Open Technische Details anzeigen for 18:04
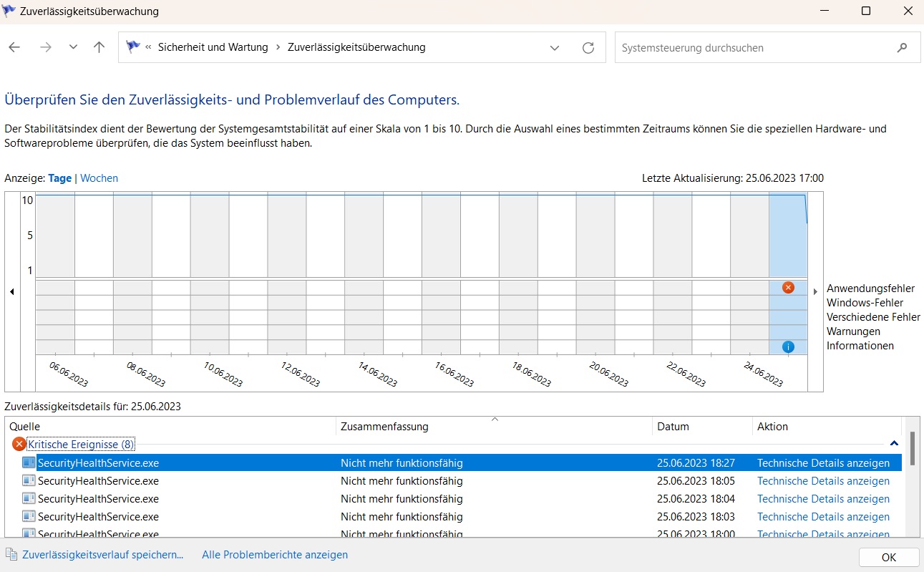This screenshot has width=924, height=572. click(x=823, y=499)
